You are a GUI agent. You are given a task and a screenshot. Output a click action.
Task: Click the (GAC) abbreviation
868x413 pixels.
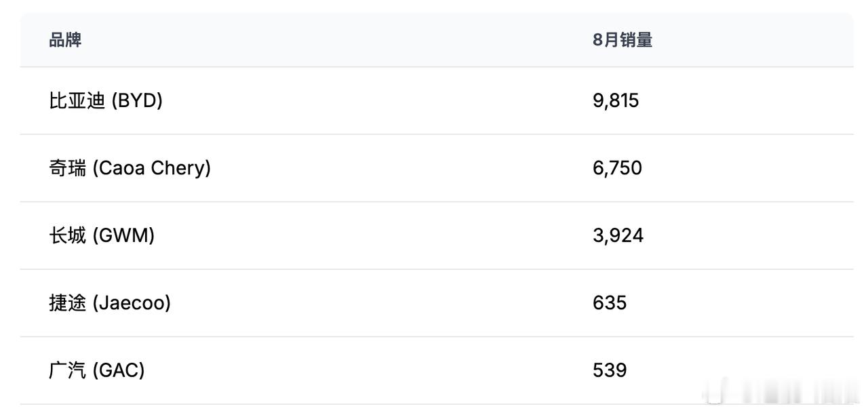click(119, 370)
